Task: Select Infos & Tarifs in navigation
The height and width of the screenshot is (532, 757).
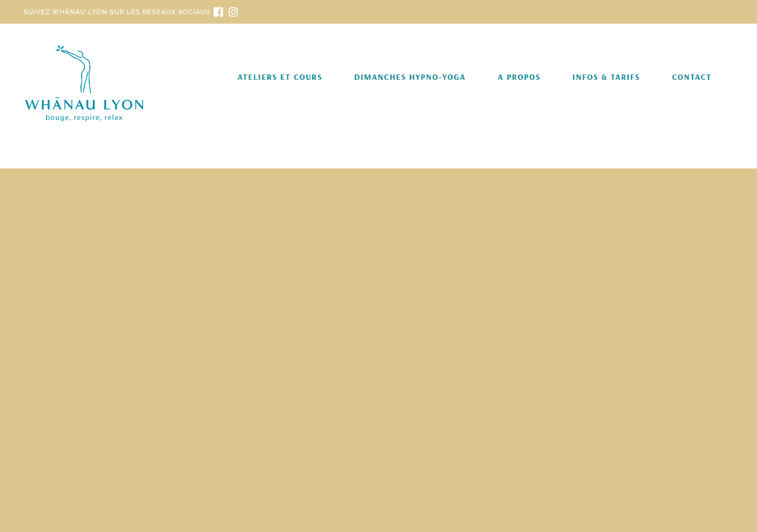Action: click(606, 77)
